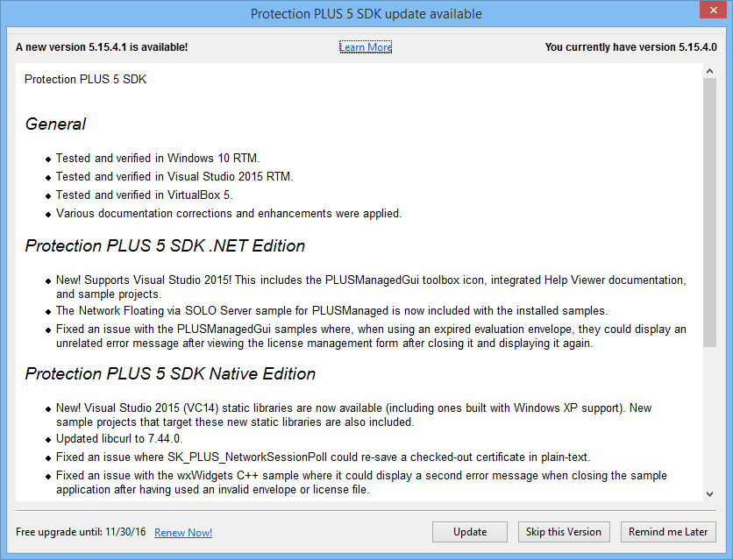Click the dialog title bar

[366, 13]
